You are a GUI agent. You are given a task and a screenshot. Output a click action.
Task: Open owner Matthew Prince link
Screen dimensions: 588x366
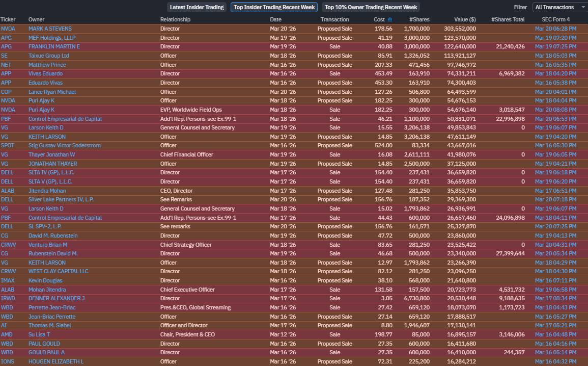click(x=47, y=65)
